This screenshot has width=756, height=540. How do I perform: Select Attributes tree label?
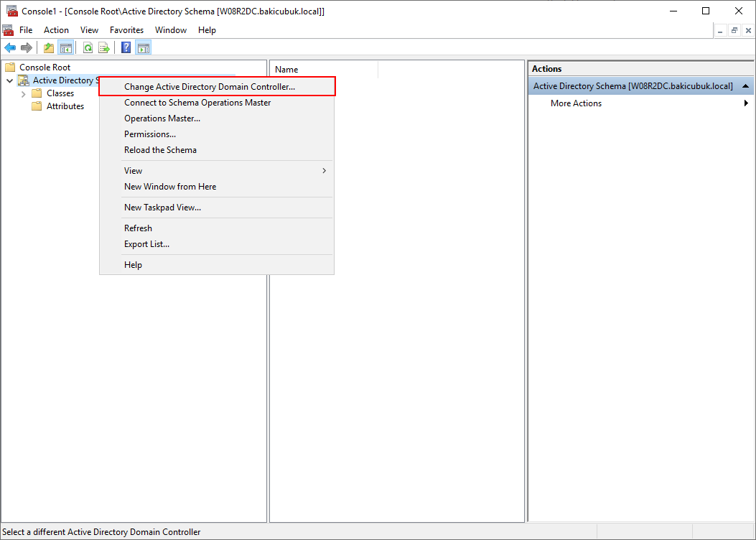(65, 106)
